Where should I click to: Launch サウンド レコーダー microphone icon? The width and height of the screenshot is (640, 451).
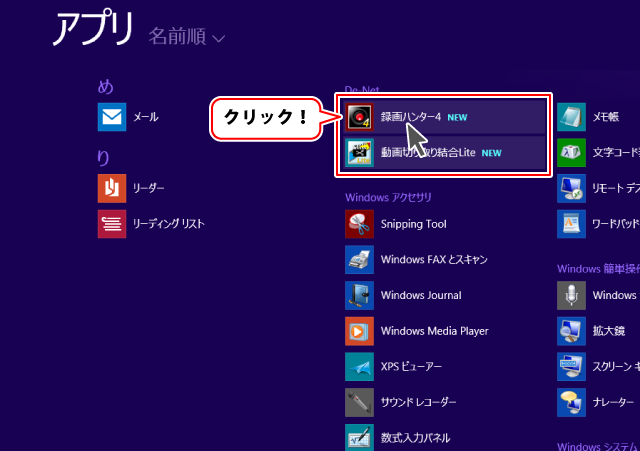pyautogui.click(x=359, y=402)
